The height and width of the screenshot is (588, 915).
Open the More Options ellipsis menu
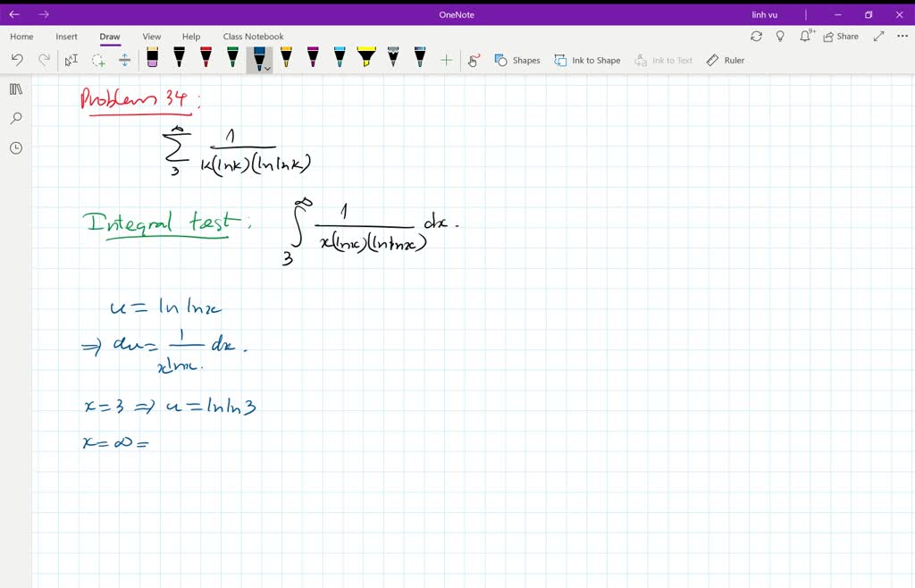tap(902, 36)
